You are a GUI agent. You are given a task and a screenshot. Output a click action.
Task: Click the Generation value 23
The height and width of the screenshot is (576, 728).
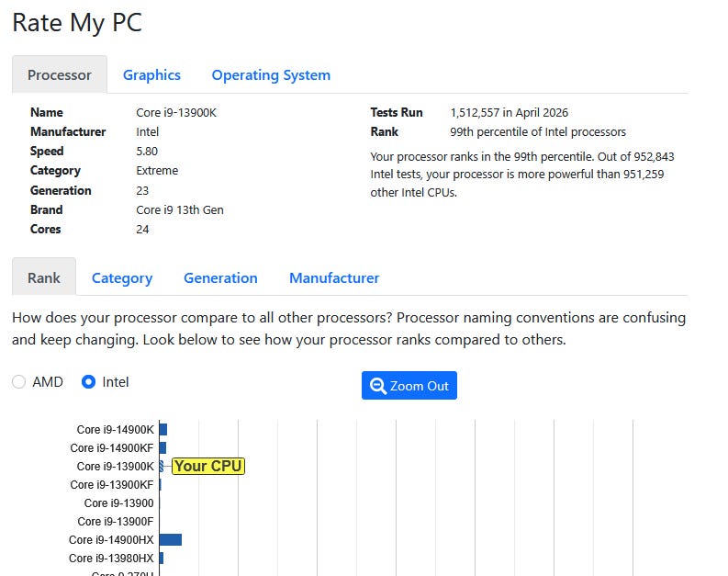(x=142, y=190)
